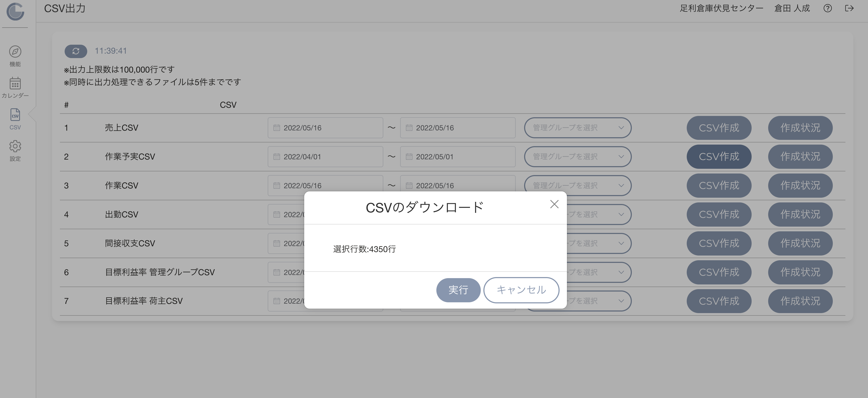Open the help question mark icon
The width and height of the screenshot is (868, 398).
point(828,8)
